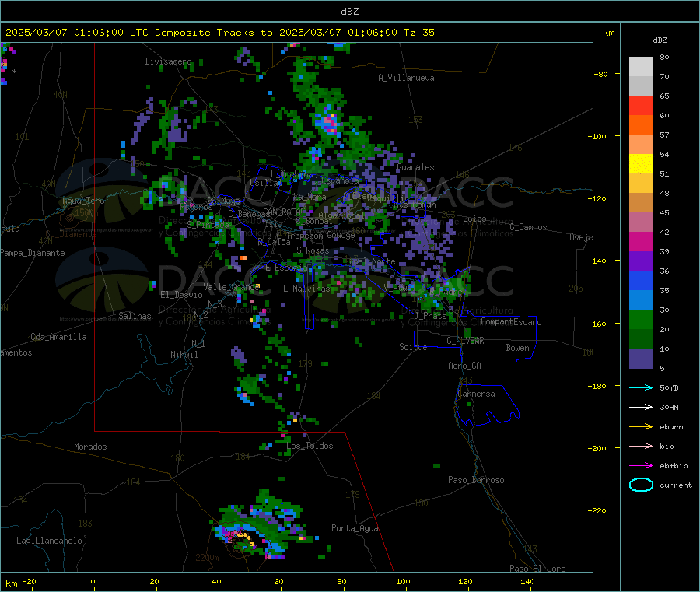Click the '50YD' legend label

point(669,387)
